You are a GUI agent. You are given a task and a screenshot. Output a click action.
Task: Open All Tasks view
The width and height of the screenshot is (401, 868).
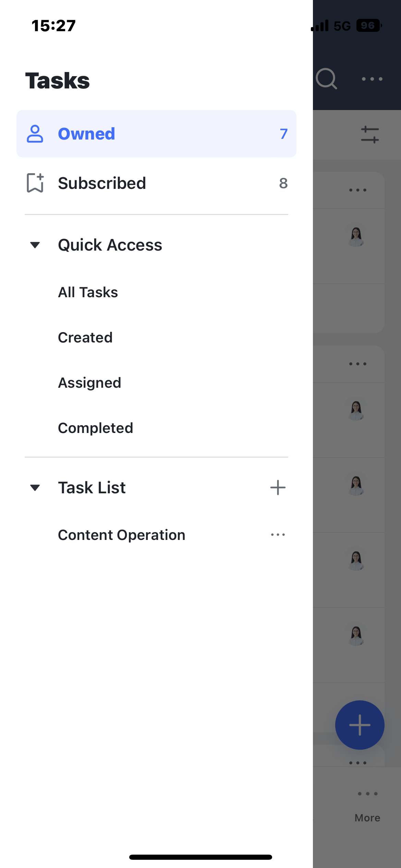88,292
